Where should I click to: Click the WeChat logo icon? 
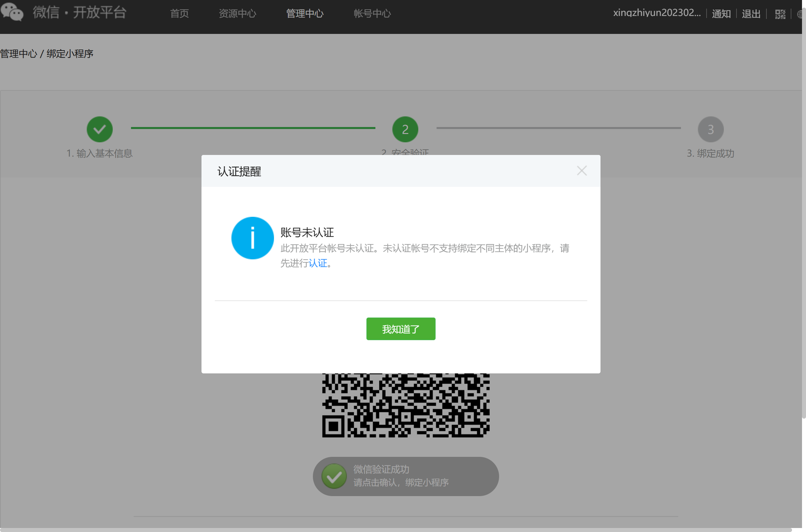pyautogui.click(x=12, y=12)
